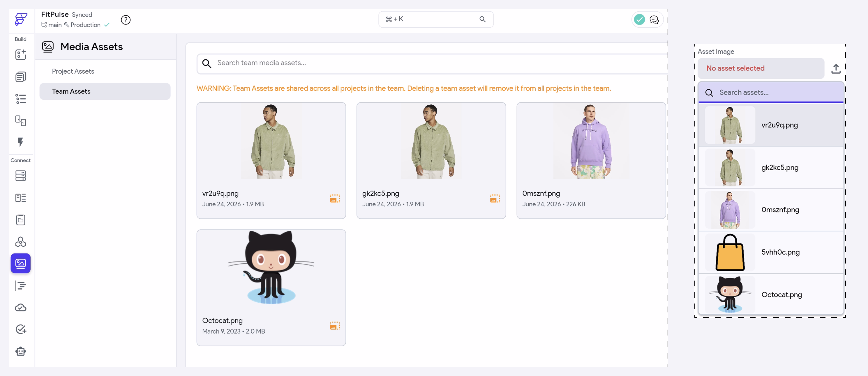The height and width of the screenshot is (376, 868).
Task: Open the cloud deploy icon in sidebar
Action: click(x=21, y=307)
